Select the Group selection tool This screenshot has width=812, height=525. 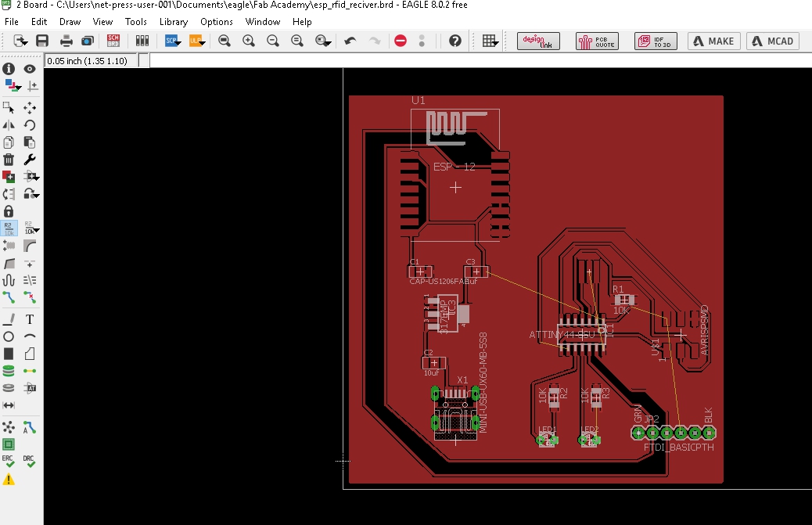point(9,108)
